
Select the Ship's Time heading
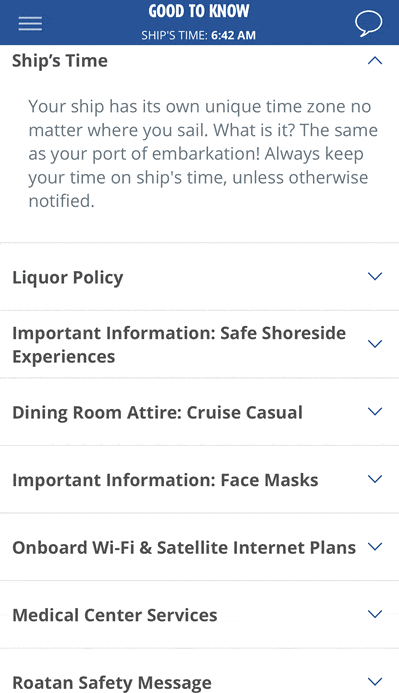click(60, 61)
